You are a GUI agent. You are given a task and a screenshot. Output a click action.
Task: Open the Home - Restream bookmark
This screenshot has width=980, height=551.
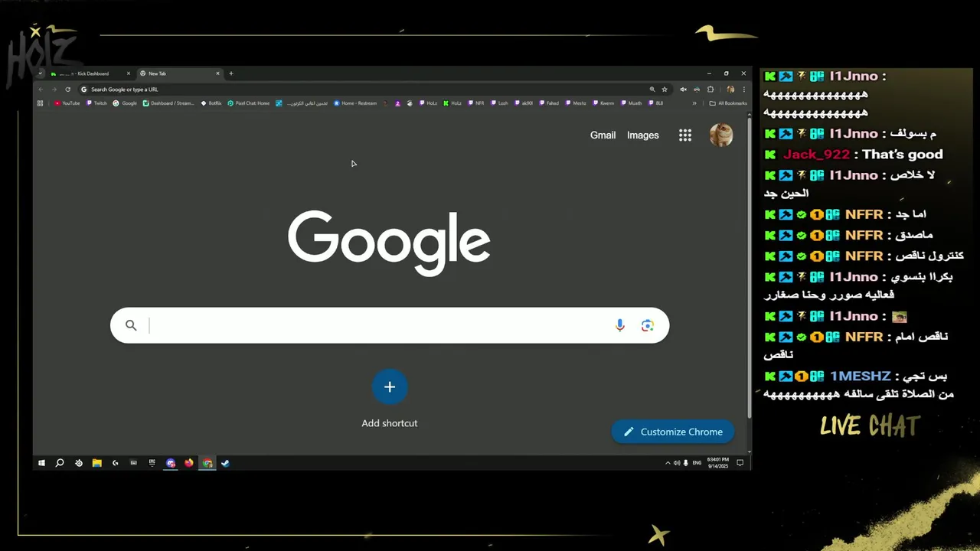[355, 103]
